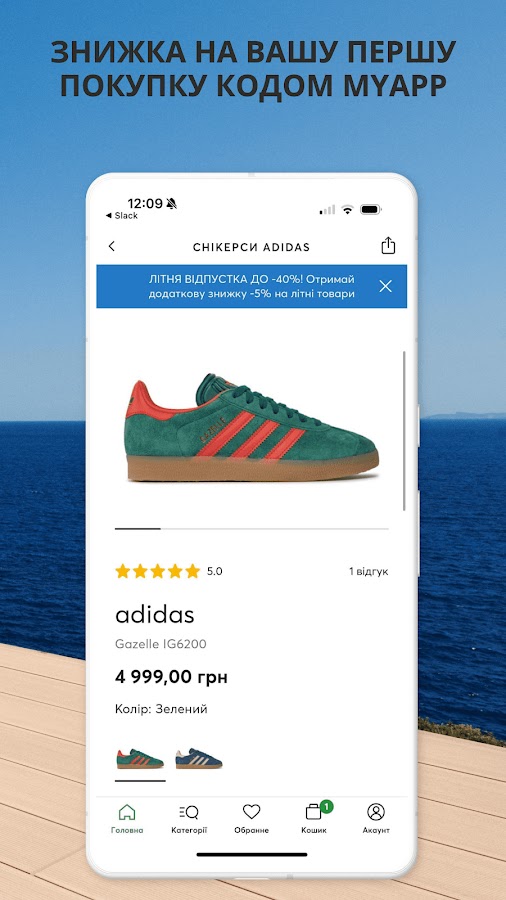
Task: Tap the green Gazelle sneaker product image
Action: pos(251,428)
